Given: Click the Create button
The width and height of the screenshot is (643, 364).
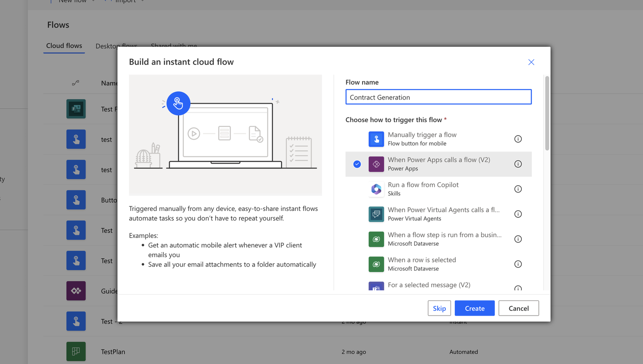Looking at the screenshot, I should tap(474, 308).
